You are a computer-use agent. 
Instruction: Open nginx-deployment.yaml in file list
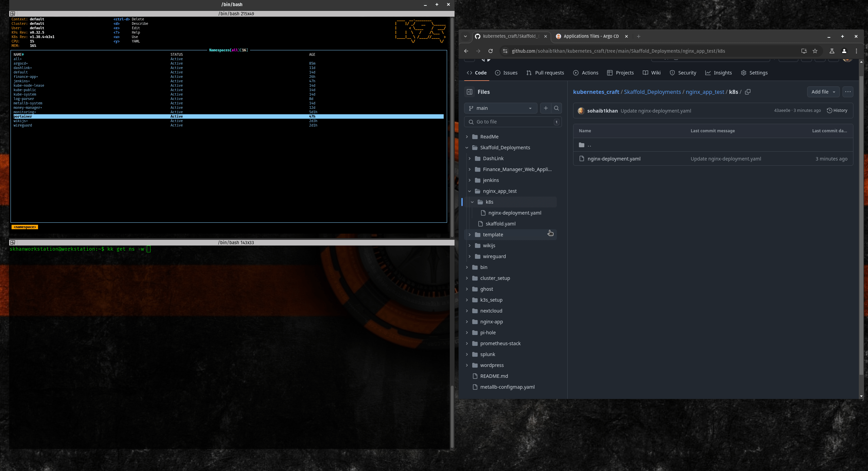pyautogui.click(x=614, y=159)
